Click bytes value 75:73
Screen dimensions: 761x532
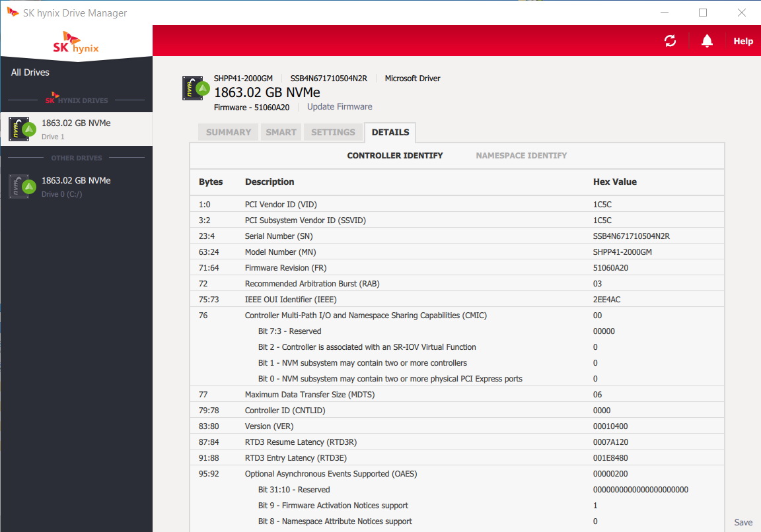point(209,300)
